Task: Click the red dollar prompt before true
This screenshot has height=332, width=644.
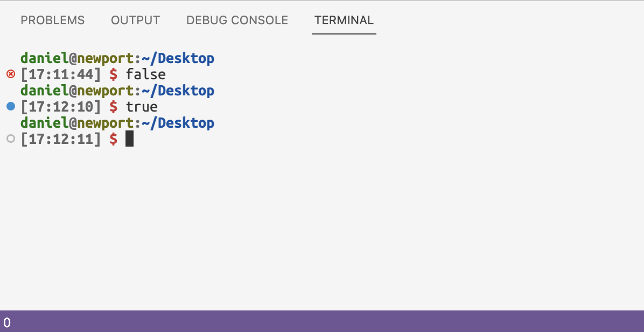Action: [x=113, y=106]
